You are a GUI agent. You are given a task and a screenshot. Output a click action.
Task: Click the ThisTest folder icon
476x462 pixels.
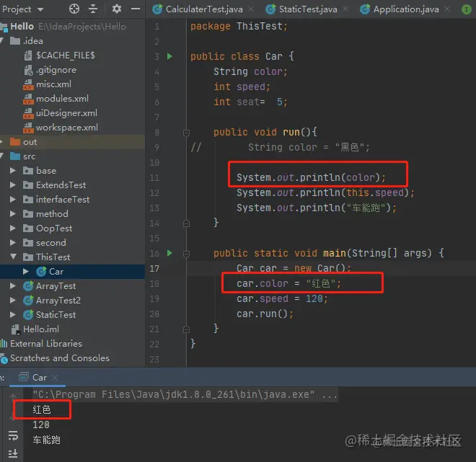(28, 257)
